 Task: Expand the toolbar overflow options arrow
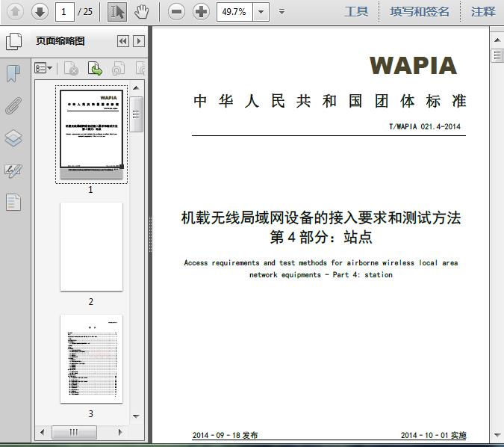pyautogui.click(x=281, y=11)
